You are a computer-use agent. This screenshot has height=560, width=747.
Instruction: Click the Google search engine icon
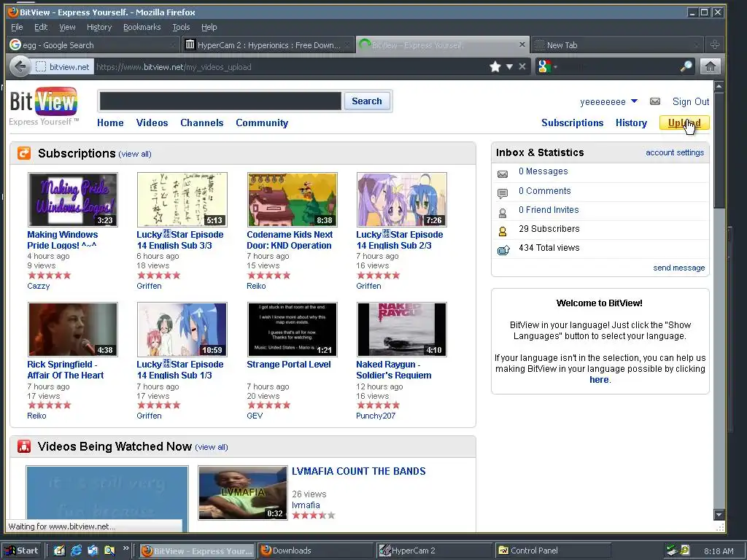[x=544, y=66]
